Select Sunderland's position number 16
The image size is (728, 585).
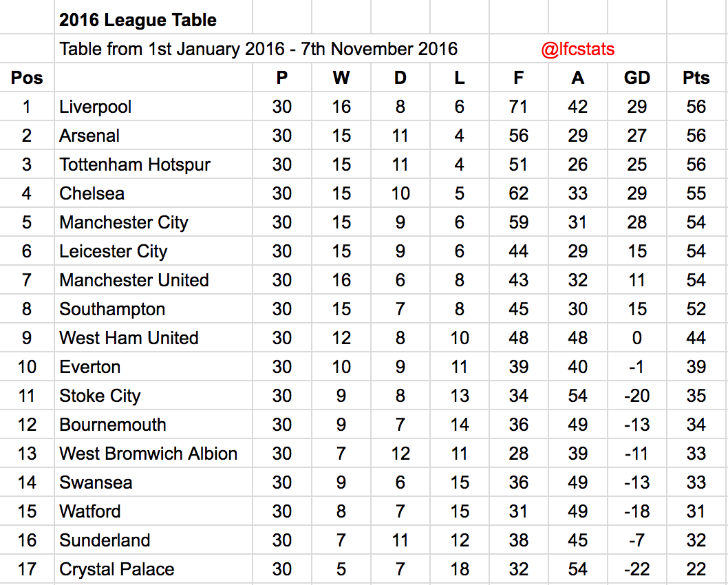(x=27, y=540)
